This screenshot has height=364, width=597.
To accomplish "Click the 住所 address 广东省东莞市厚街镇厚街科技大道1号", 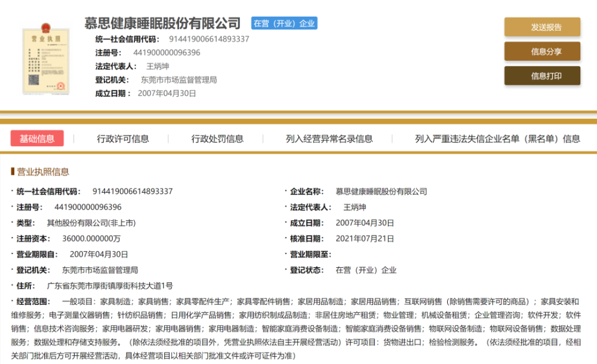I will click(110, 286).
